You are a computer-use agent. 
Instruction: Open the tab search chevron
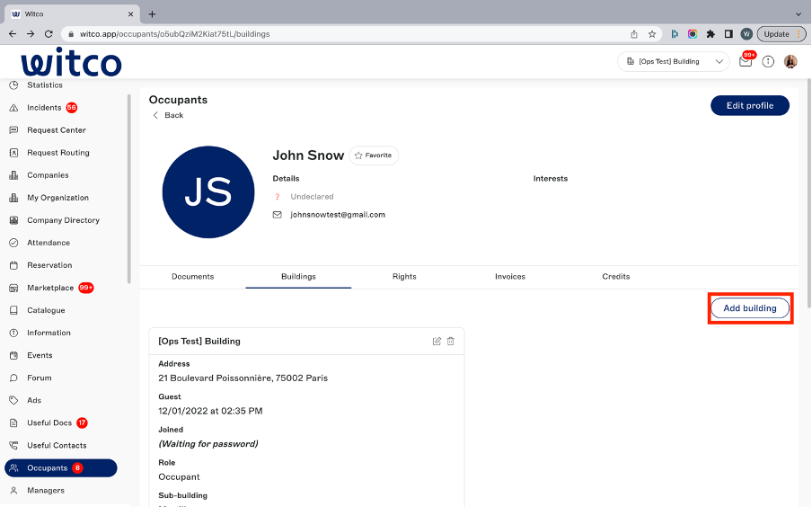[799, 14]
